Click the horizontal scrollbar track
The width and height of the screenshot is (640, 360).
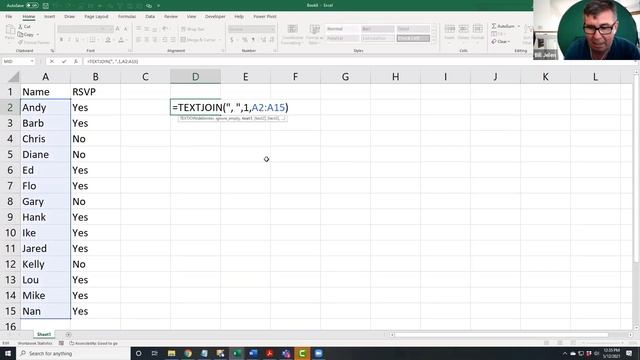(x=510, y=335)
